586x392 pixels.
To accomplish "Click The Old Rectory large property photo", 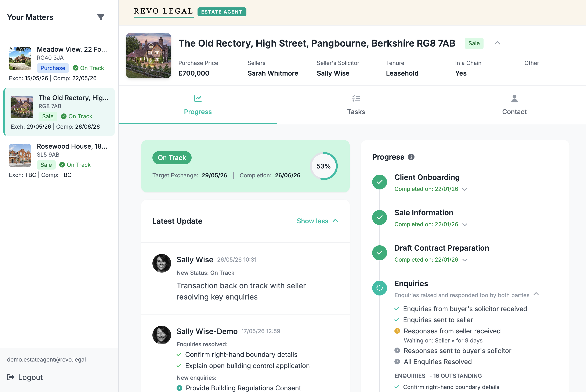I will [148, 55].
